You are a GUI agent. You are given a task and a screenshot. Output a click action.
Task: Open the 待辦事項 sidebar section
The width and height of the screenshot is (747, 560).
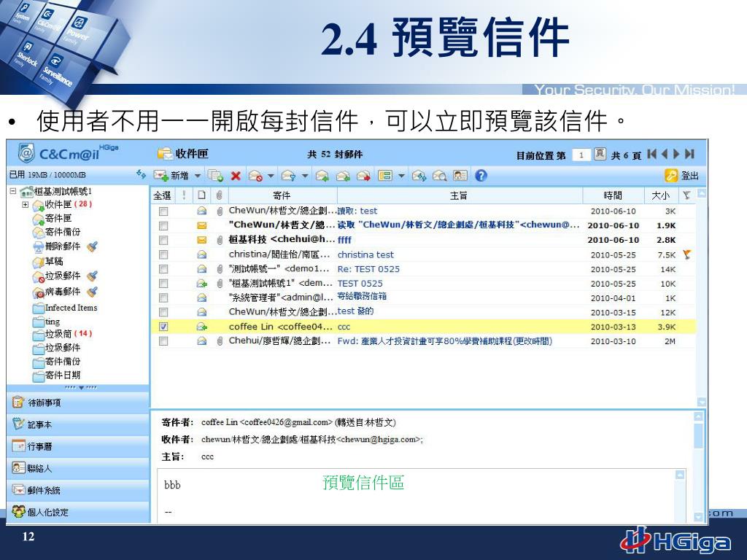[x=77, y=402]
